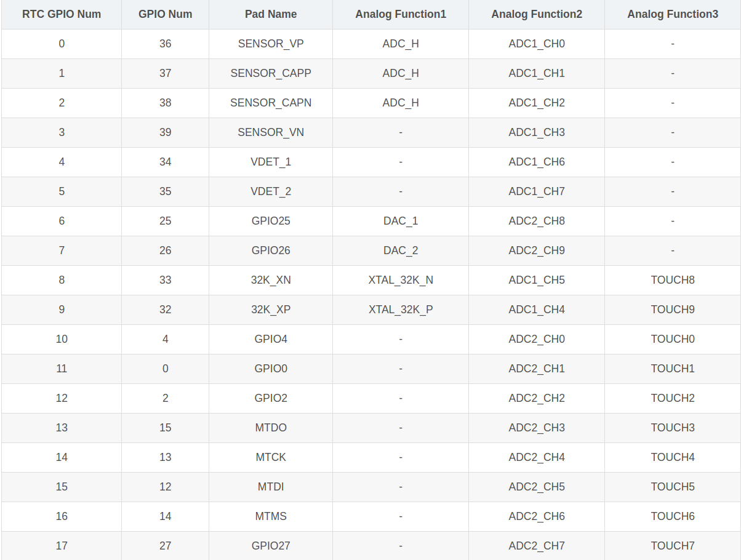Click the GPIO27 pad name cell
Viewport: 741px width, 560px height.
271,546
